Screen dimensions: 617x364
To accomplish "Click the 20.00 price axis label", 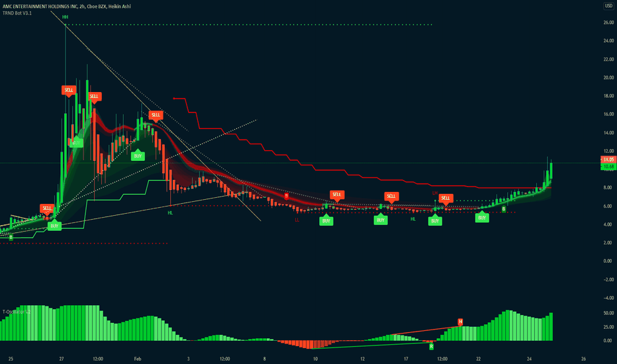I will [608, 77].
